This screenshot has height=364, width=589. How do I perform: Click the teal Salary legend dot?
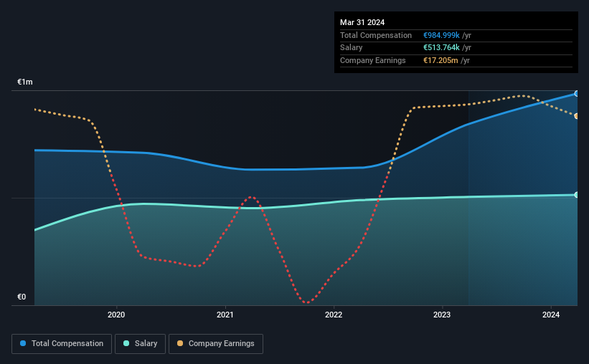tap(126, 343)
